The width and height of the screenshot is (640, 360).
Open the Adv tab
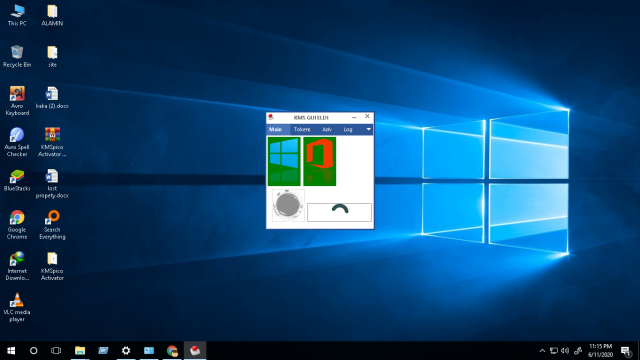point(327,129)
